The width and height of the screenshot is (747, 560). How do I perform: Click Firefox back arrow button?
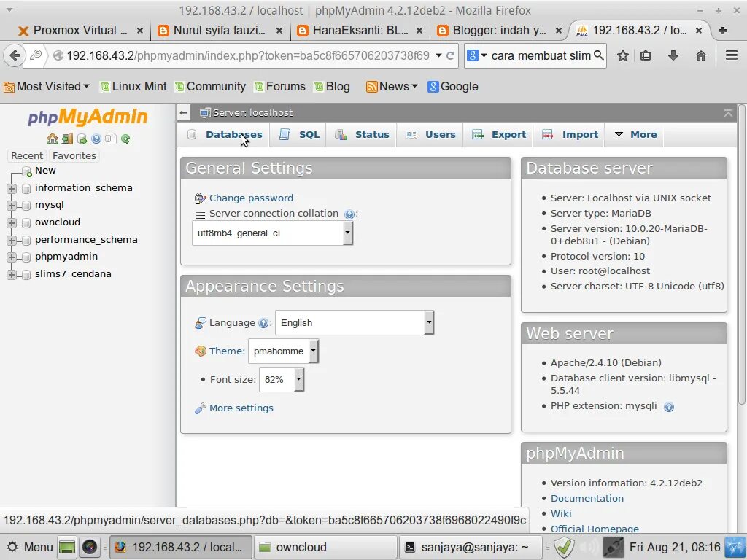click(x=15, y=55)
